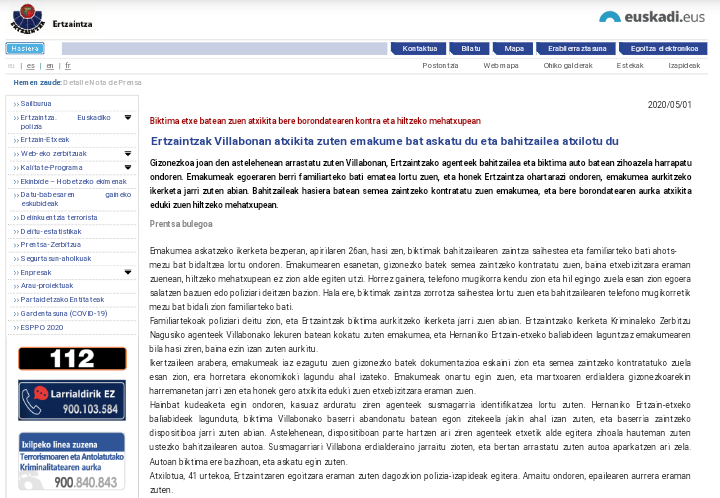Click the Ertzaintza site title text

72,24
